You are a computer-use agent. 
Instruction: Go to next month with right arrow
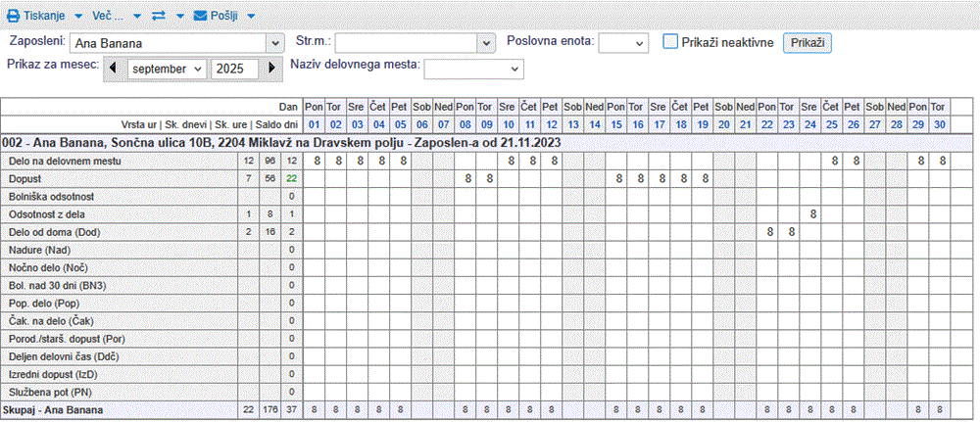click(270, 69)
